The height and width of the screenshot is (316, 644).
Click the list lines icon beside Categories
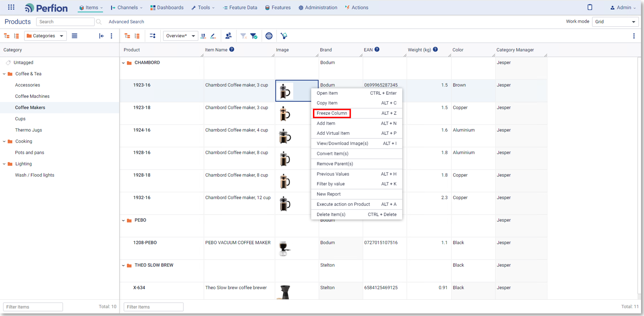click(x=75, y=36)
